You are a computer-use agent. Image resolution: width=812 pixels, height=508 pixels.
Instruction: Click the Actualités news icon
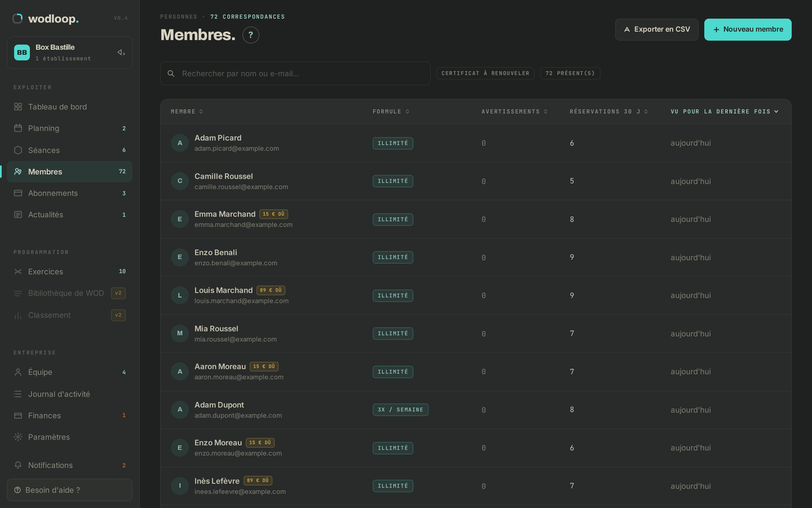pos(18,214)
